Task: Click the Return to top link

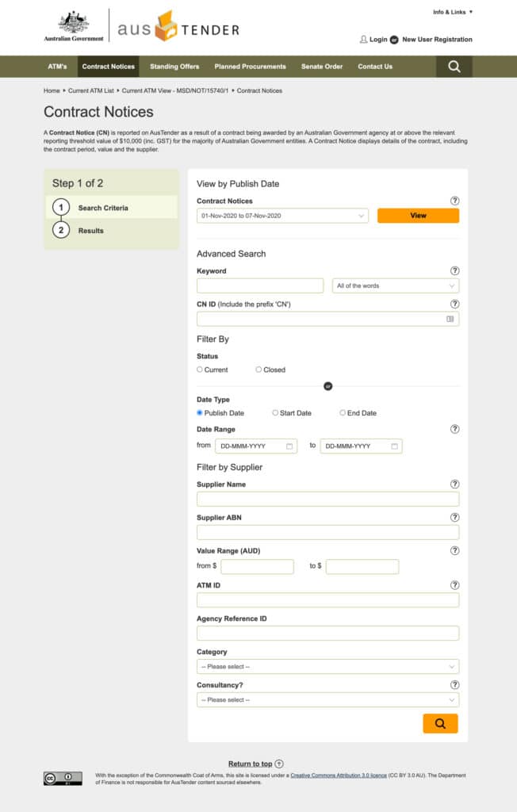Action: coord(250,764)
